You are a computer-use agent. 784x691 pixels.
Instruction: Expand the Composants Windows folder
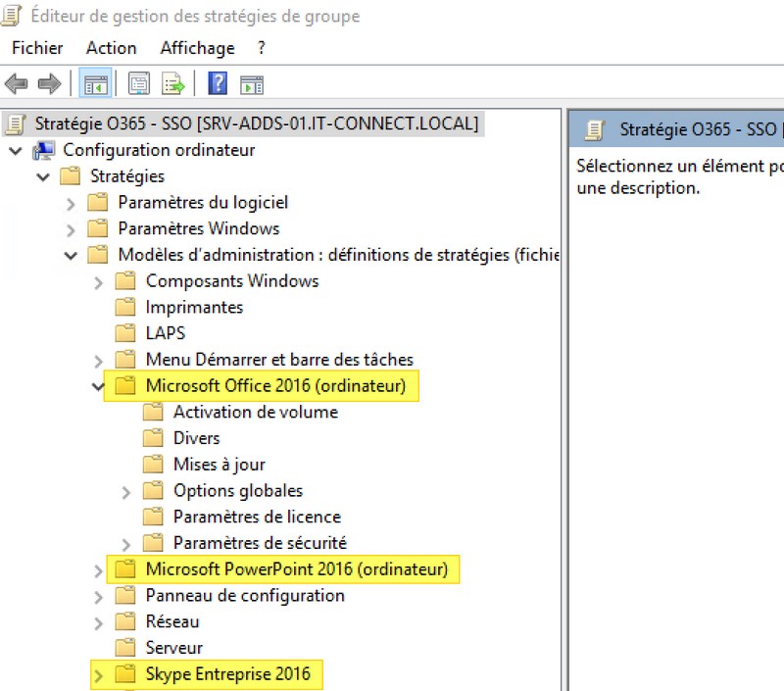99,280
